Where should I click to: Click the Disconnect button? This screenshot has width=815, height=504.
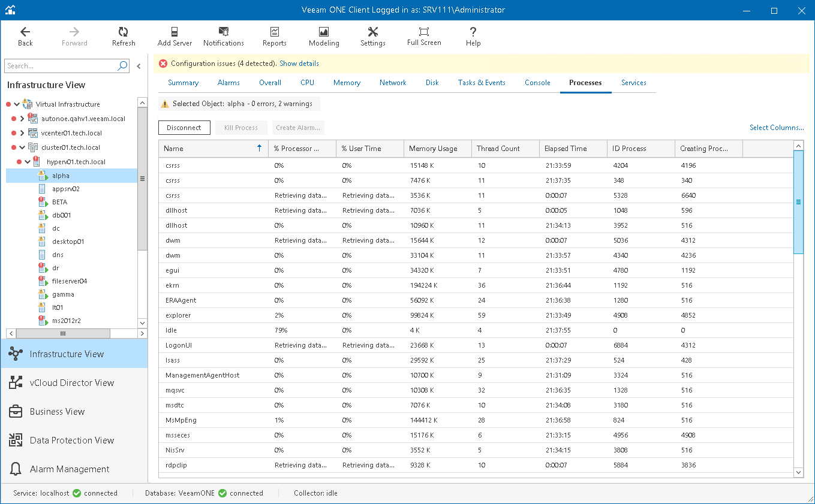click(x=184, y=128)
